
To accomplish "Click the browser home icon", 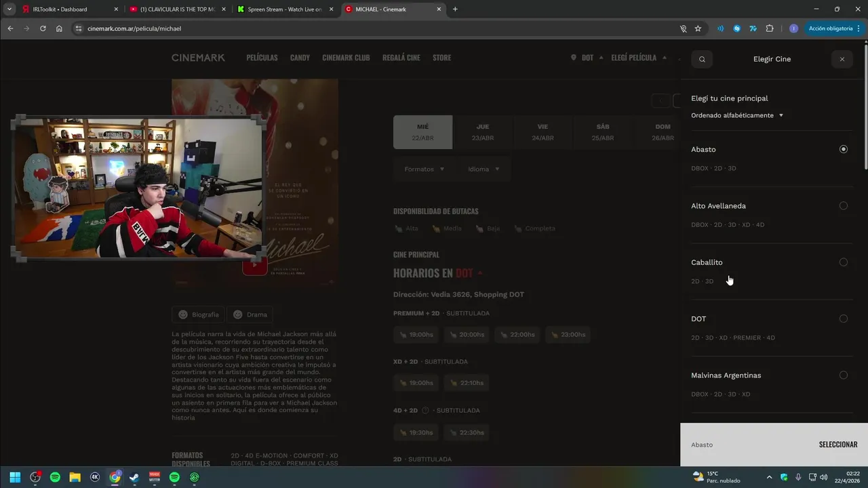I will click(x=59, y=28).
